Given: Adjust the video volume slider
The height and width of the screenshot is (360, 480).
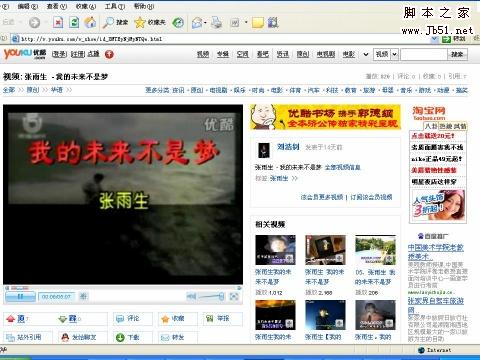Looking at the screenshot, I should click(x=211, y=296).
